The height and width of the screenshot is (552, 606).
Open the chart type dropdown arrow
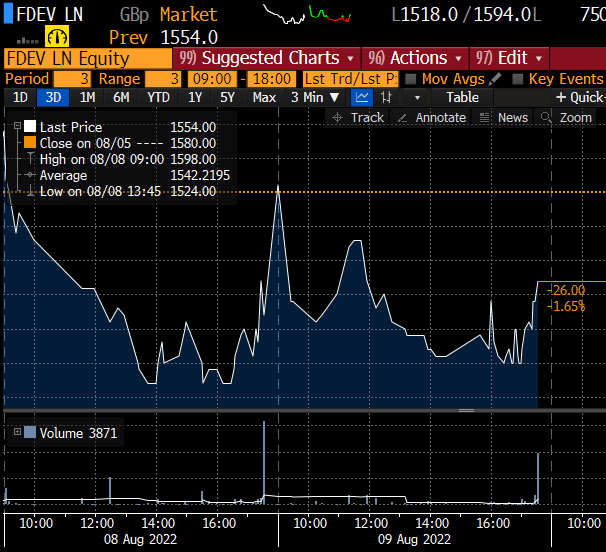[417, 98]
